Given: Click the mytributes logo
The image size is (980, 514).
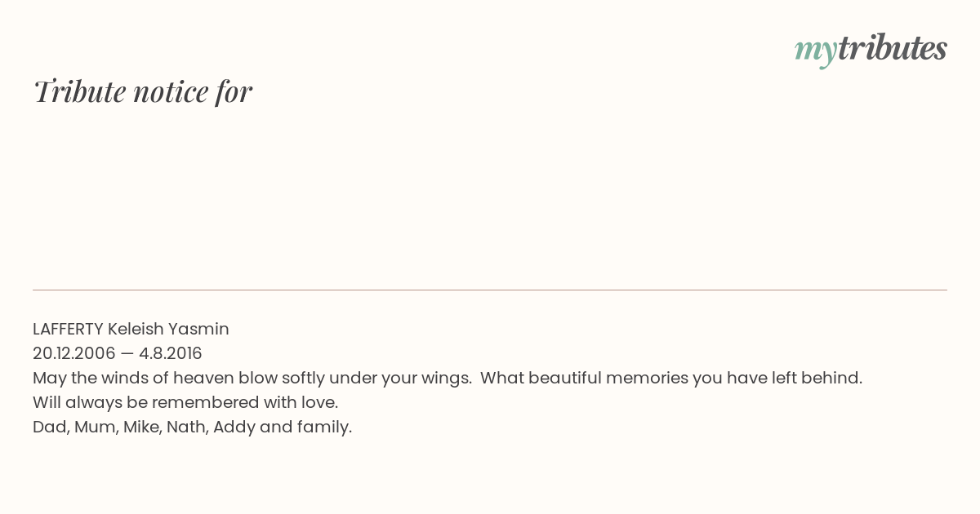Looking at the screenshot, I should (x=871, y=50).
